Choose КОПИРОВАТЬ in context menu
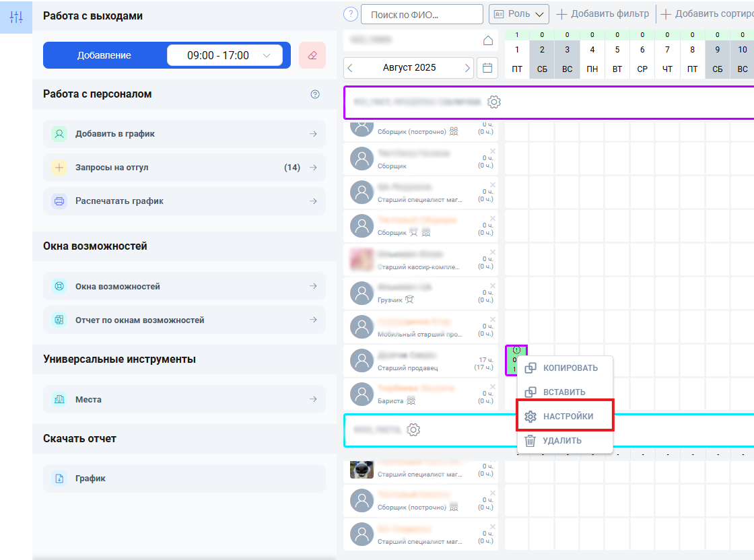Viewport: 754px width, 560px height. (565, 367)
